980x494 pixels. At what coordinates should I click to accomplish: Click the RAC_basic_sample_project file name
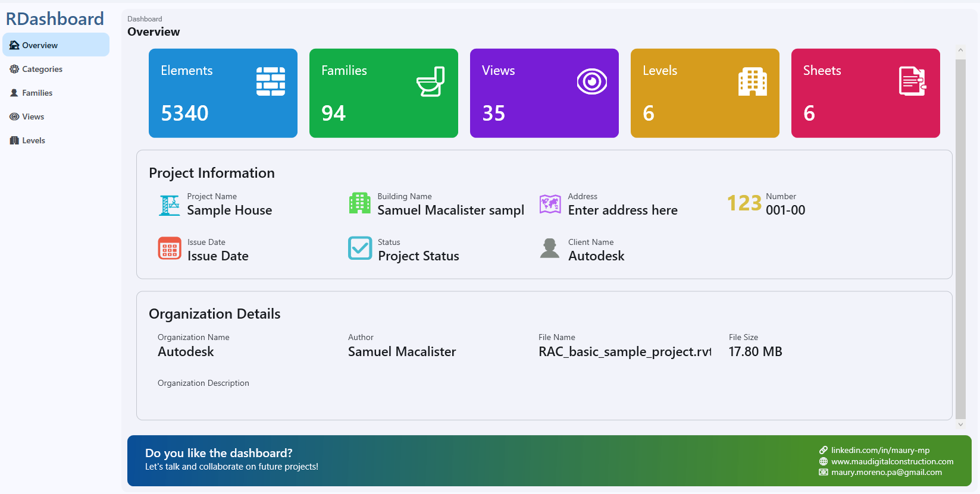pyautogui.click(x=625, y=351)
